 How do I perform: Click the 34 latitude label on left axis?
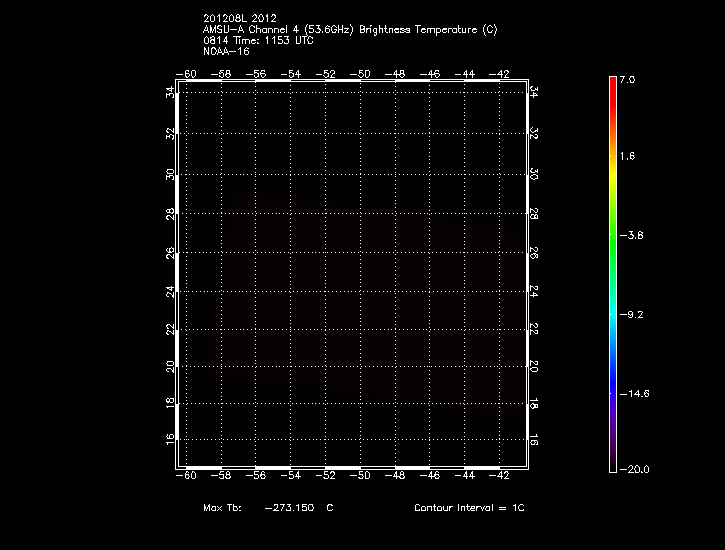point(170,92)
